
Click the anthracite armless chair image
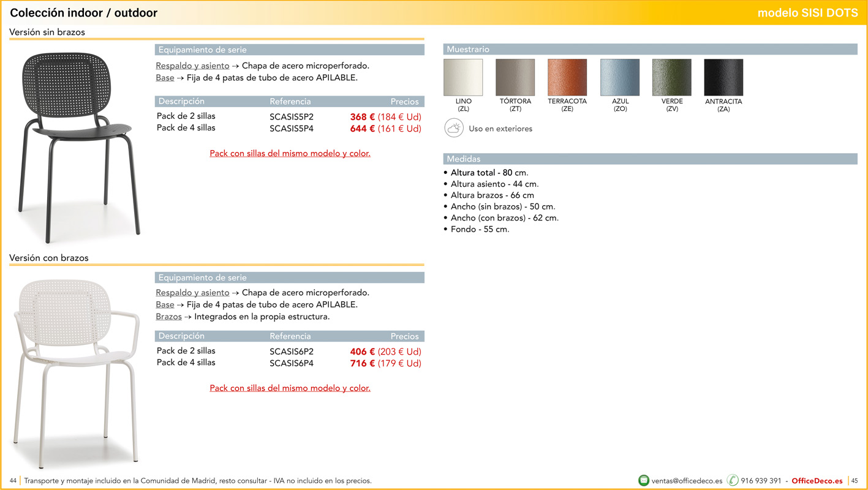tap(77, 146)
